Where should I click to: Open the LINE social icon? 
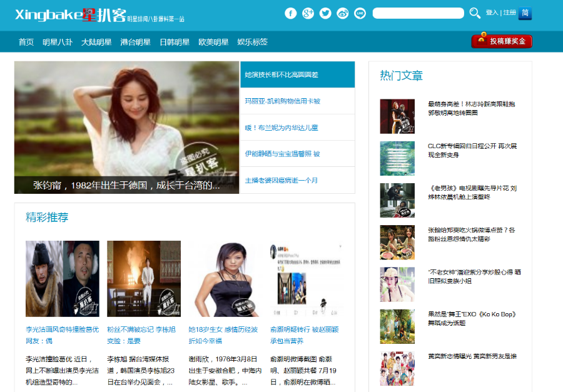click(x=360, y=13)
